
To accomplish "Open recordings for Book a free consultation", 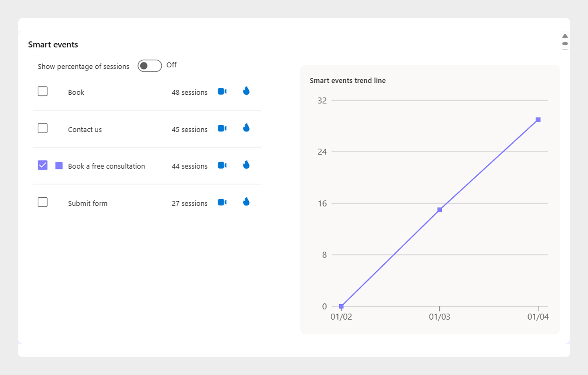I will pyautogui.click(x=222, y=165).
